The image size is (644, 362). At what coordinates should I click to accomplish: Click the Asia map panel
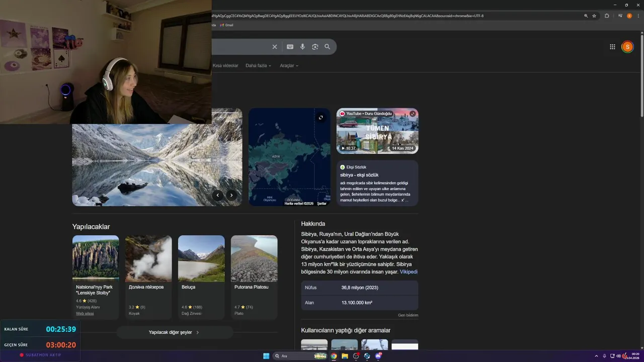[289, 157]
